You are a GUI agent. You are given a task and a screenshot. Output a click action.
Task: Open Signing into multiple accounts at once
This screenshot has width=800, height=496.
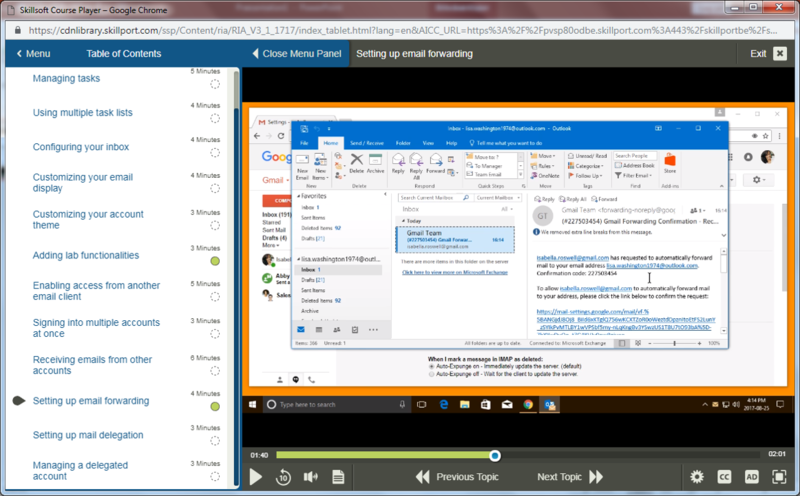point(96,328)
